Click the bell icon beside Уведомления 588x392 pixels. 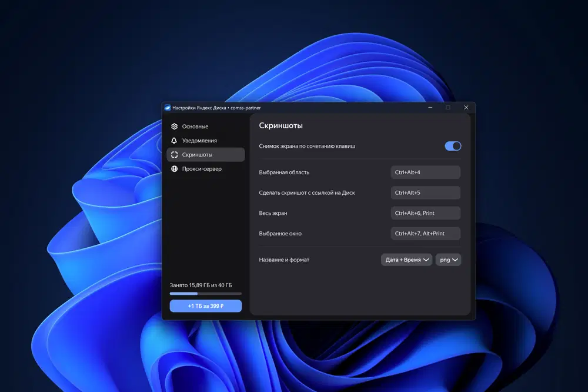pyautogui.click(x=175, y=141)
